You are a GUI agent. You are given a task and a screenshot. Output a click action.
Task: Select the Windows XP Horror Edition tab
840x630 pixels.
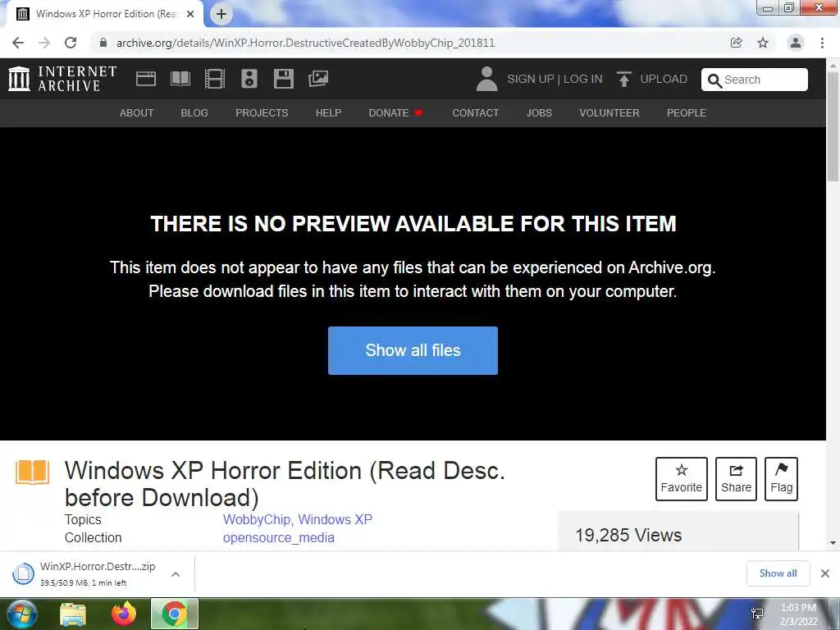point(106,14)
